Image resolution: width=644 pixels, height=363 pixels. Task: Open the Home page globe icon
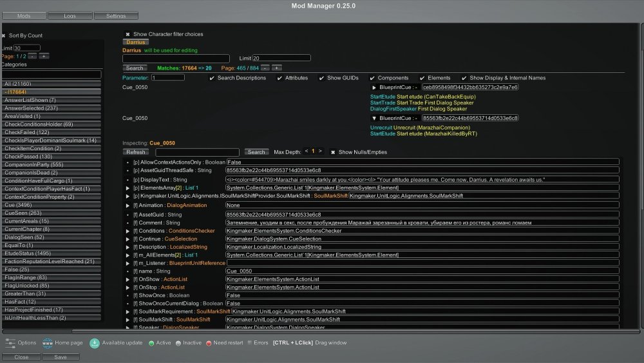click(x=48, y=342)
